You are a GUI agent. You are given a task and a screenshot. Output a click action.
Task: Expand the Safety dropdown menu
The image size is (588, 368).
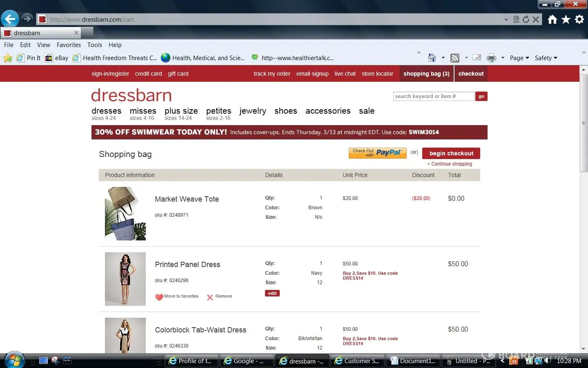point(546,58)
